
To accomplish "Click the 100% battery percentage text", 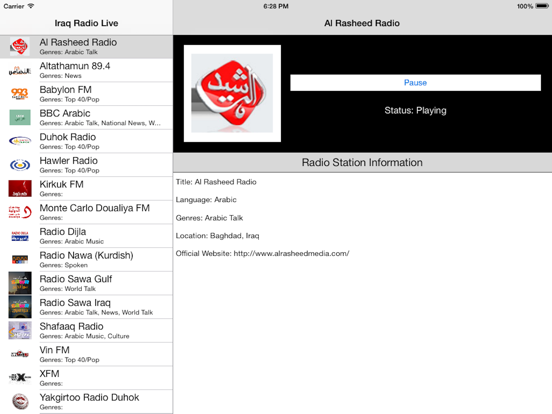I will (525, 6).
